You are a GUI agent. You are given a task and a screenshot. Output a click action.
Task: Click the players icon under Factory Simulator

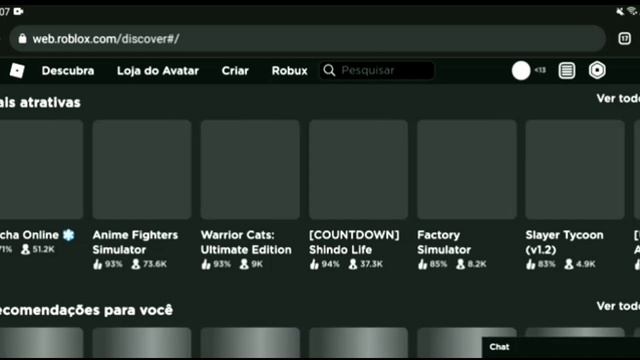pyautogui.click(x=460, y=264)
